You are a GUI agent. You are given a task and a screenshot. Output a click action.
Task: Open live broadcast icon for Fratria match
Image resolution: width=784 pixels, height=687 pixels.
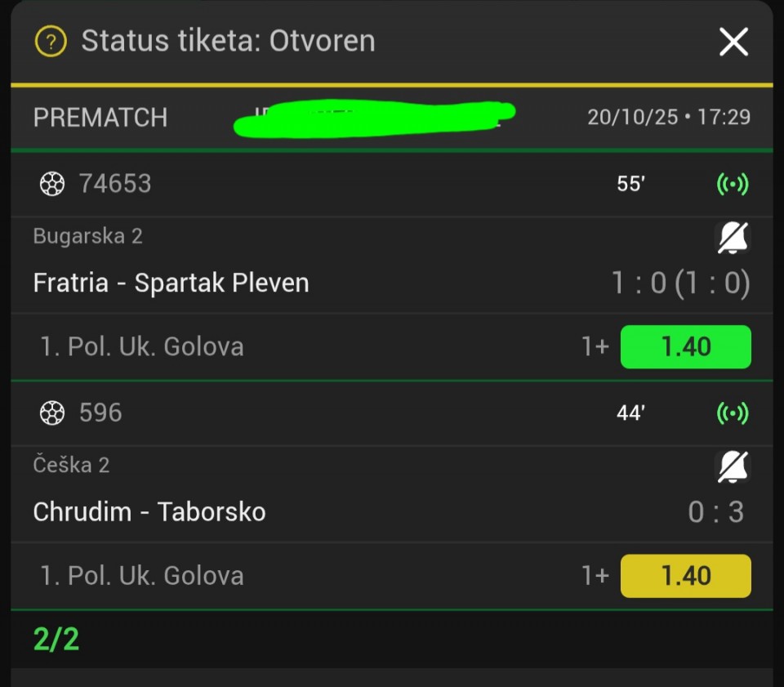(x=732, y=185)
